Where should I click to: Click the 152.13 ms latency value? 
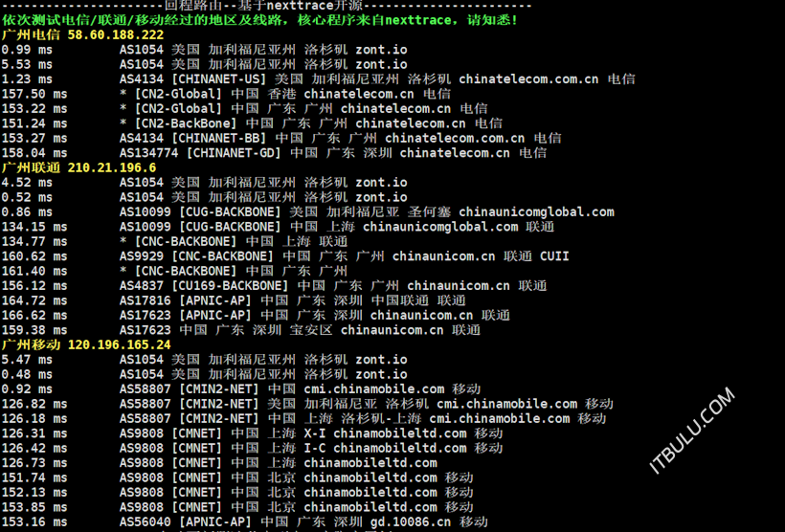point(34,493)
